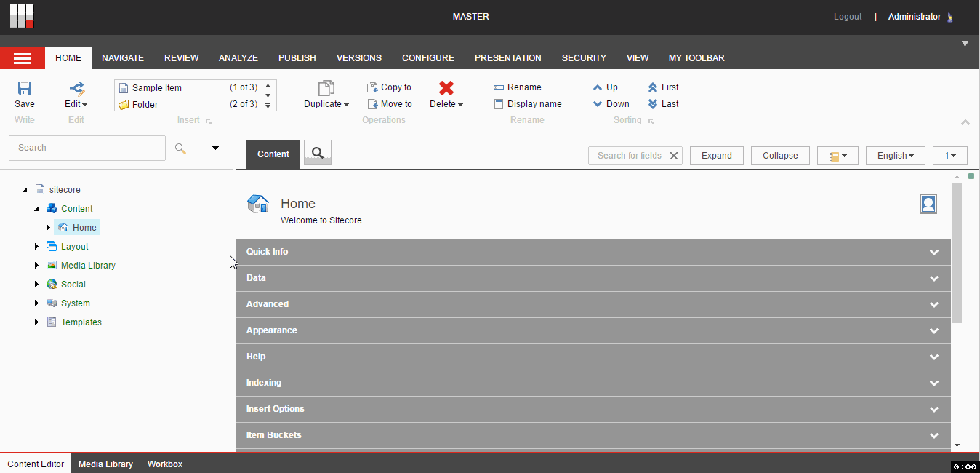Open the red hamburger menu button
The image size is (980, 473).
[23, 58]
